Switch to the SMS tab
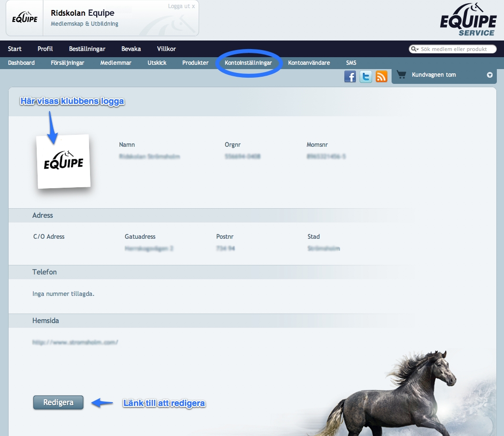 [x=351, y=63]
